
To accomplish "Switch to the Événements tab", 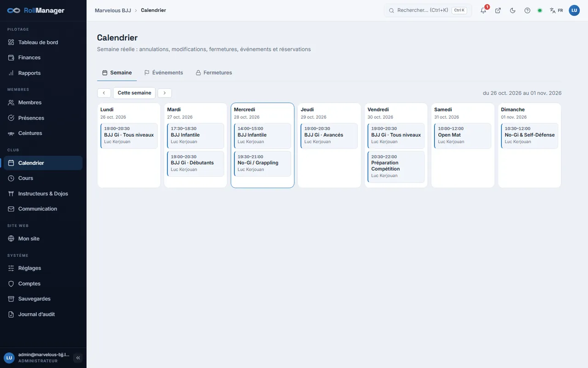I will (164, 73).
